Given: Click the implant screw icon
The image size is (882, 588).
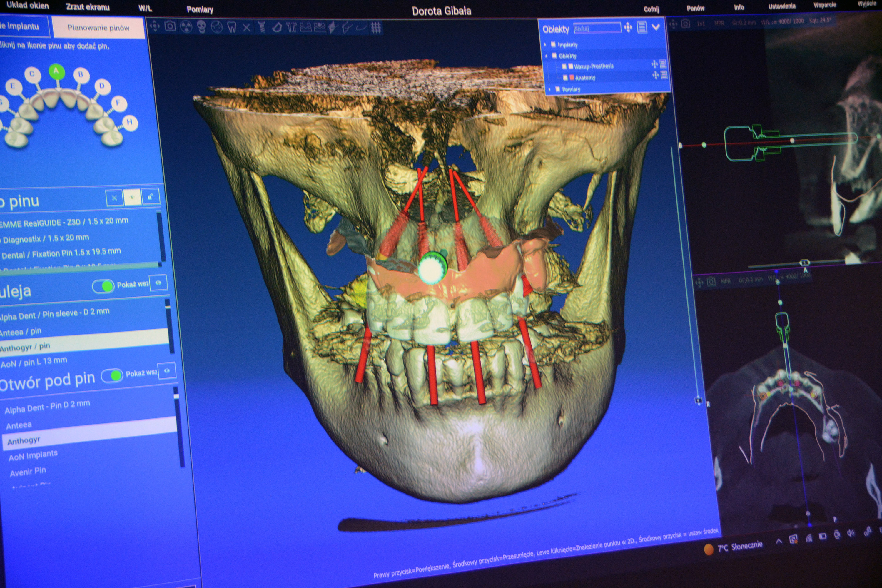Looking at the screenshot, I should coord(262,27).
